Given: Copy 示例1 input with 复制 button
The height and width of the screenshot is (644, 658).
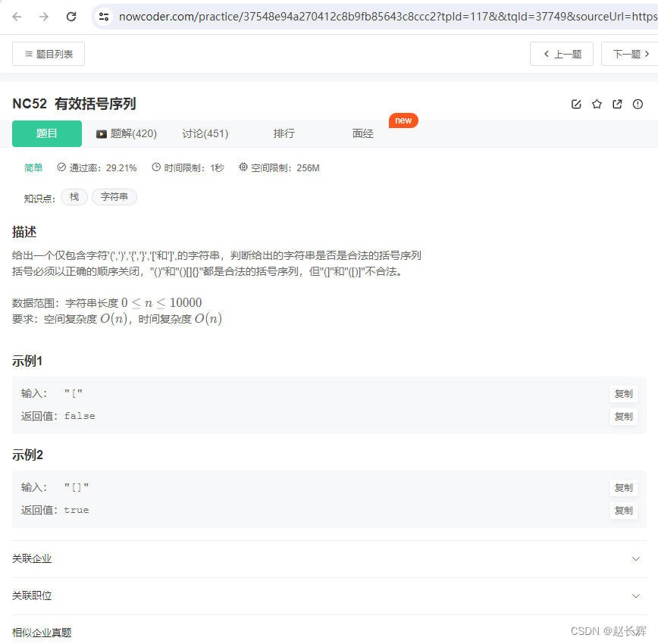Looking at the screenshot, I should [623, 393].
